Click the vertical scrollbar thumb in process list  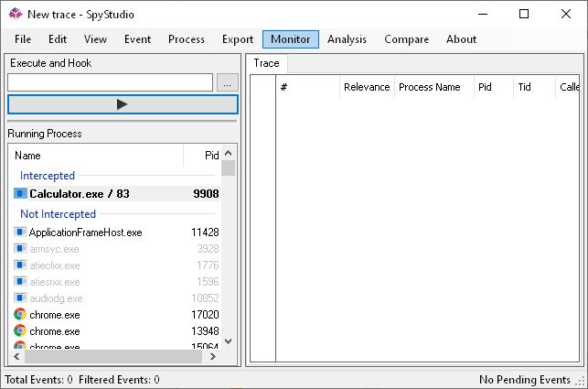pos(228,168)
